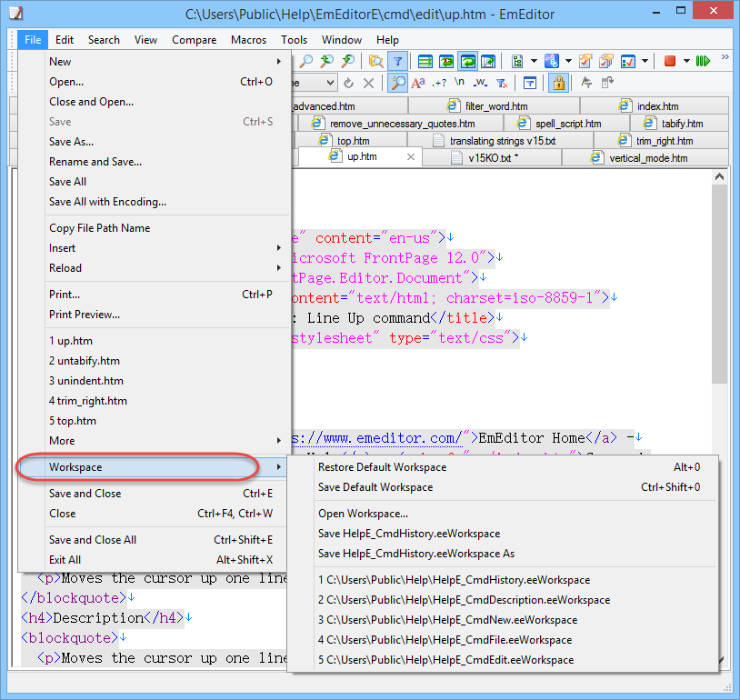Select the No Wrap icon
The width and height of the screenshot is (740, 700).
pos(425,61)
